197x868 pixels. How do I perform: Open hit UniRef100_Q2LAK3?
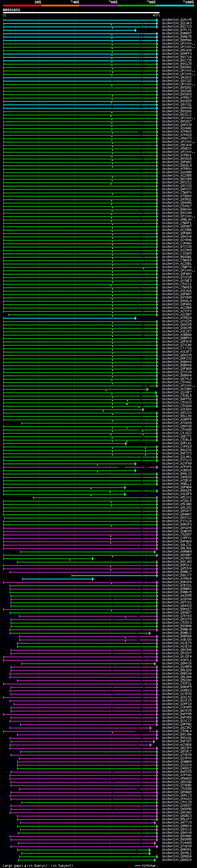(177, 24)
